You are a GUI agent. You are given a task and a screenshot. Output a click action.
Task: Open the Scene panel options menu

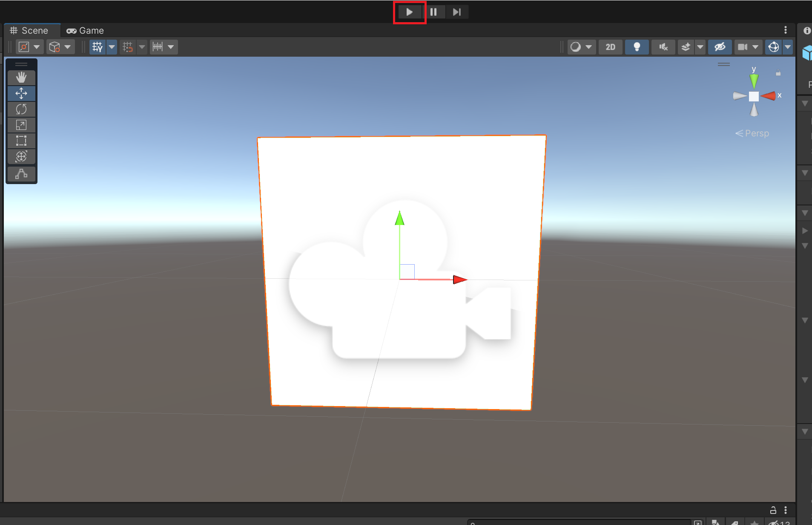coord(785,30)
